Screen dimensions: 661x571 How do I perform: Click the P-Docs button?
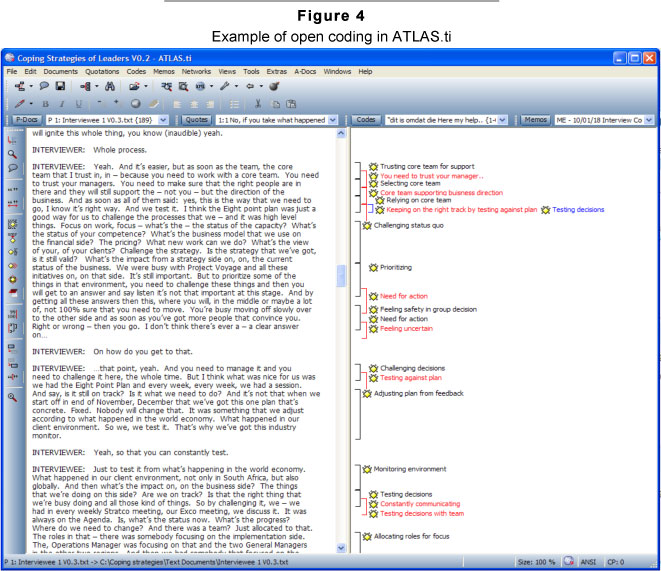click(x=25, y=119)
